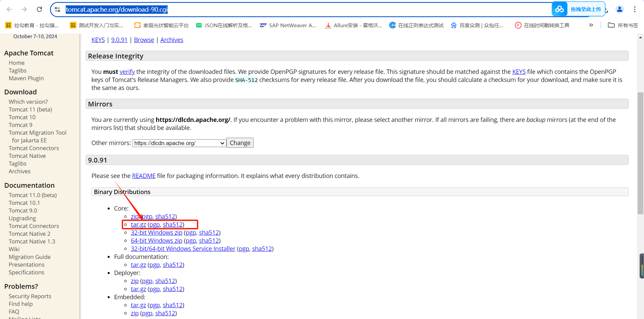644x319 pixels.
Task: Open the Wiki sidebar link
Action: (x=14, y=249)
